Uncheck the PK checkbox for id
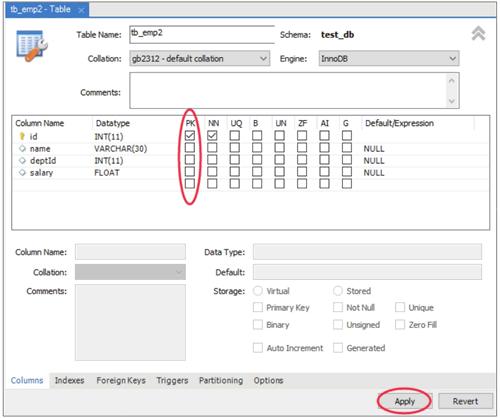Viewport: 500px width, 418px height. coord(190,135)
